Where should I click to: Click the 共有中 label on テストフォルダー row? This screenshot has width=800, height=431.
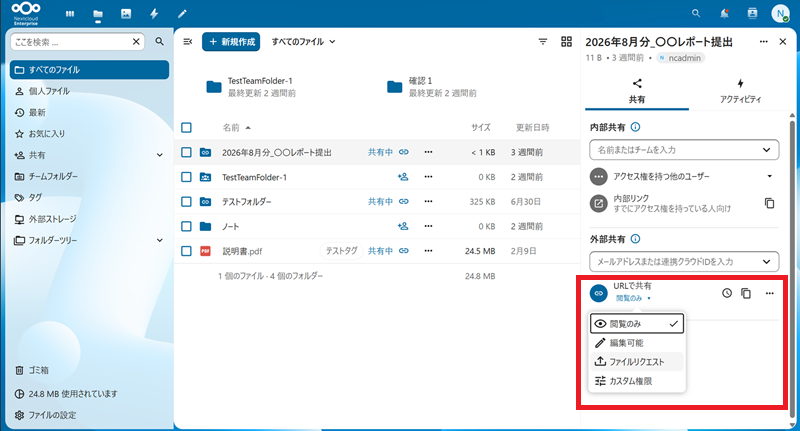coord(381,201)
